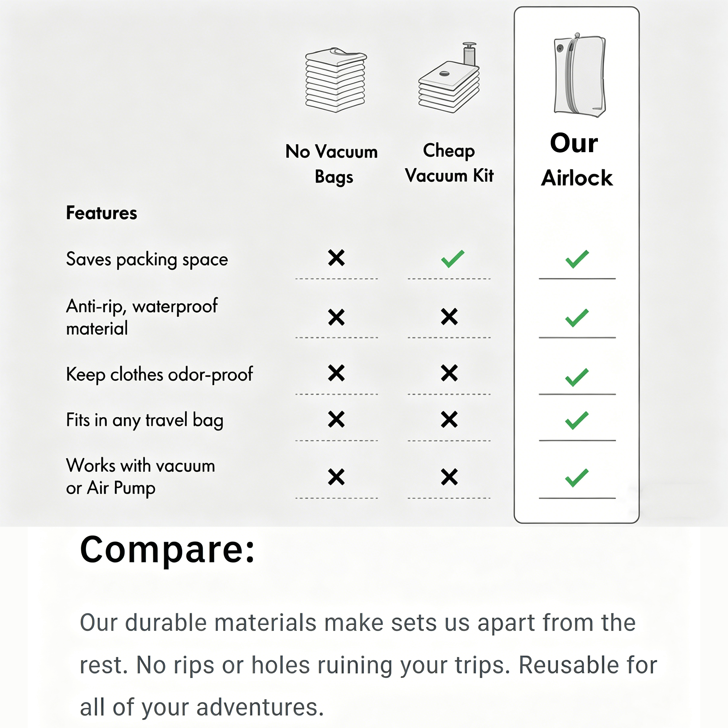Click the Cheap Vacuum Kit X for travel bag row
Viewport: 728px width, 728px height.
449,419
